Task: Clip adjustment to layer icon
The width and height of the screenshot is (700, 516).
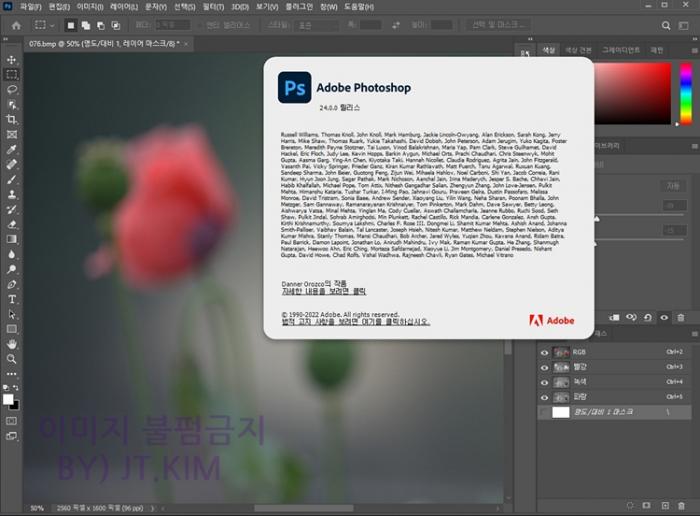Action: click(x=614, y=317)
